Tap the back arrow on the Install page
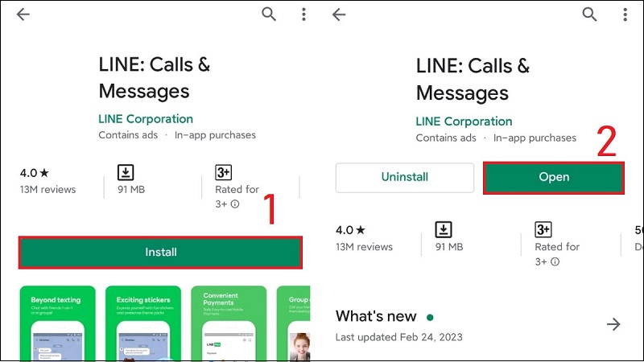 click(23, 14)
